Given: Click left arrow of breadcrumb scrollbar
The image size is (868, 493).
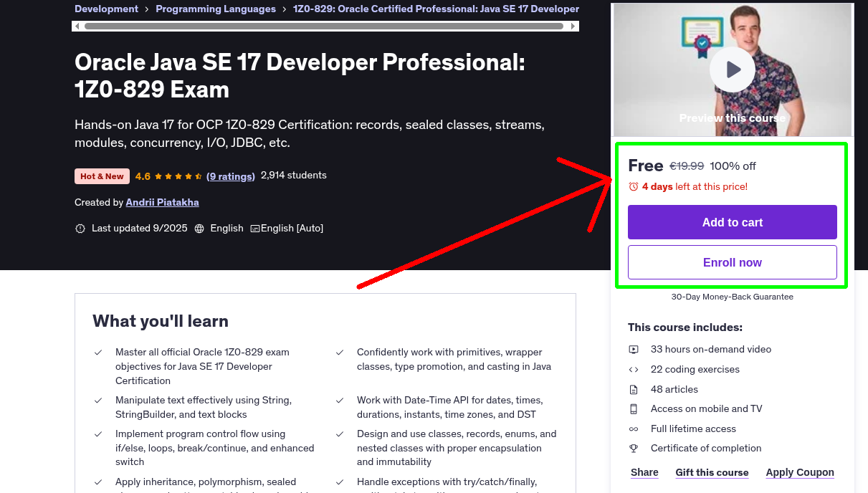Looking at the screenshot, I should pyautogui.click(x=76, y=27).
